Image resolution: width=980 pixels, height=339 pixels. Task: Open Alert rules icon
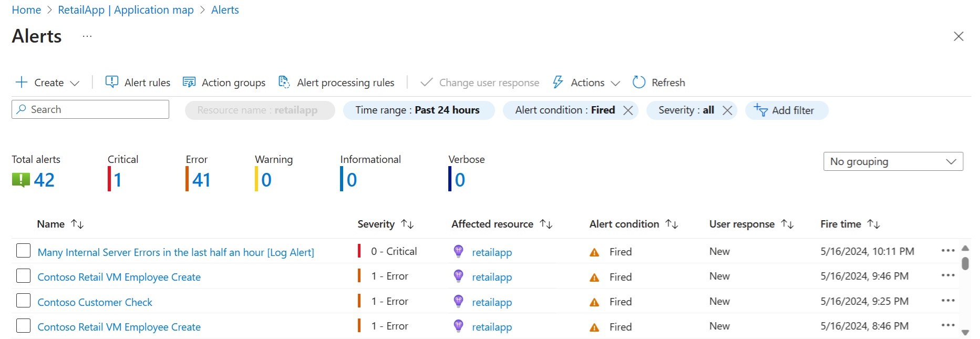(x=111, y=82)
